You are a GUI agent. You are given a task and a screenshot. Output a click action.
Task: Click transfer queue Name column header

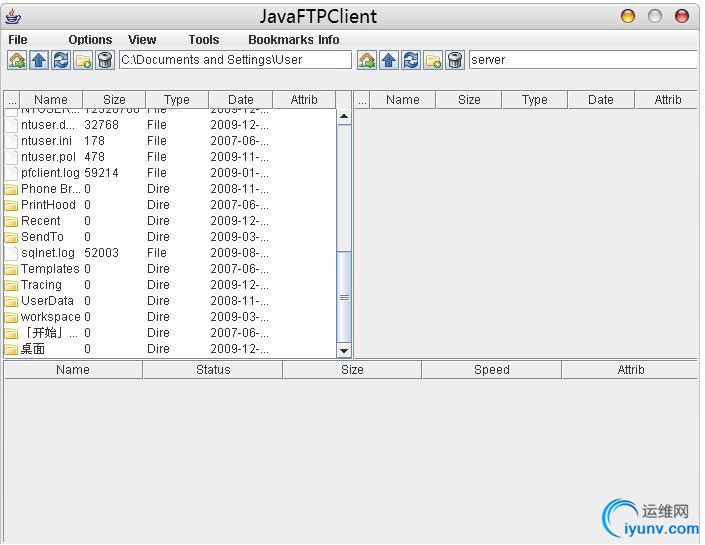click(x=73, y=370)
